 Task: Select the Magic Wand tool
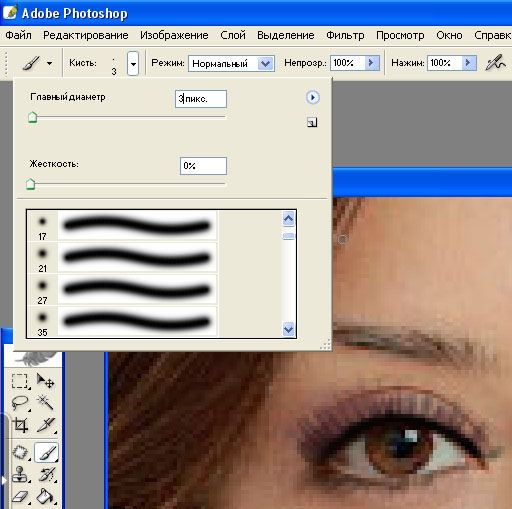[x=46, y=403]
